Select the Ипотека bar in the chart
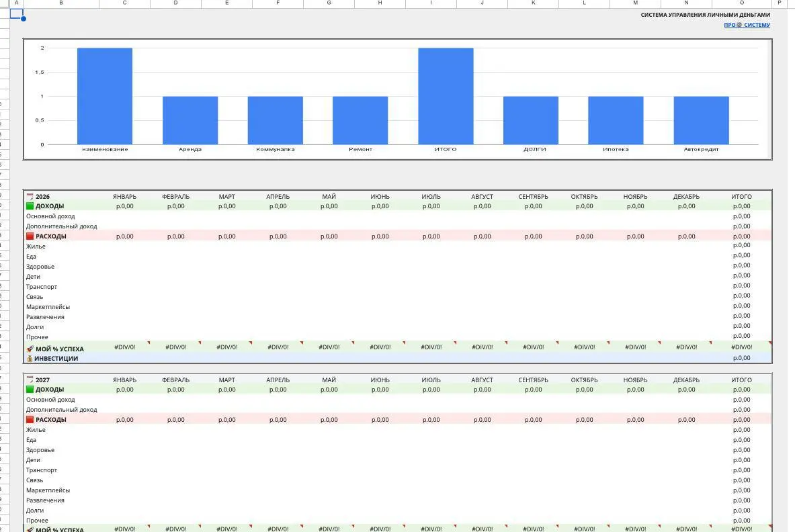The image size is (795, 532). pos(616,121)
